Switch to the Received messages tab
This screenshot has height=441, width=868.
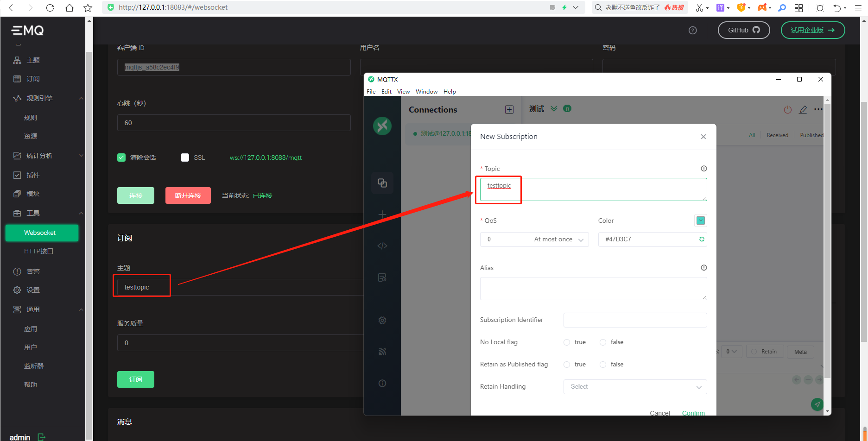(777, 135)
